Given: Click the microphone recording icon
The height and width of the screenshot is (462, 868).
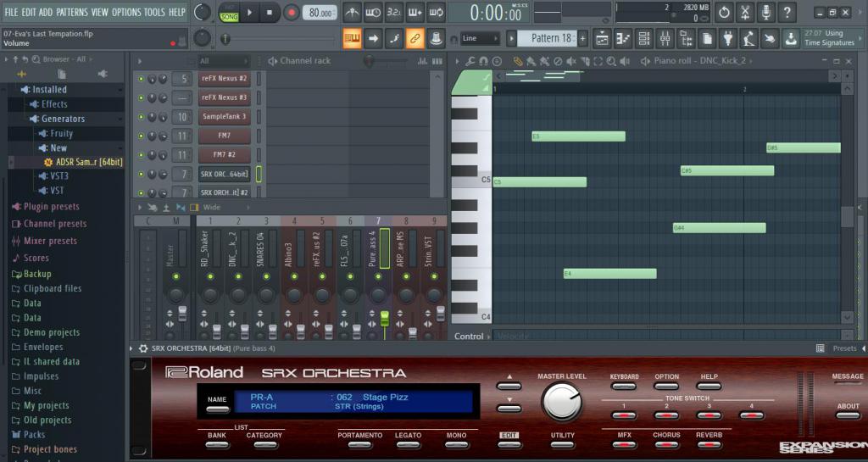Looking at the screenshot, I should tap(766, 12).
